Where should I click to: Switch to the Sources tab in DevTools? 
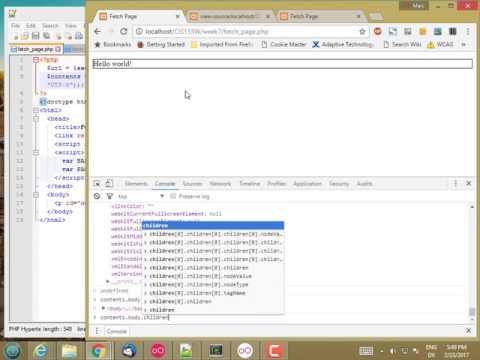point(192,184)
